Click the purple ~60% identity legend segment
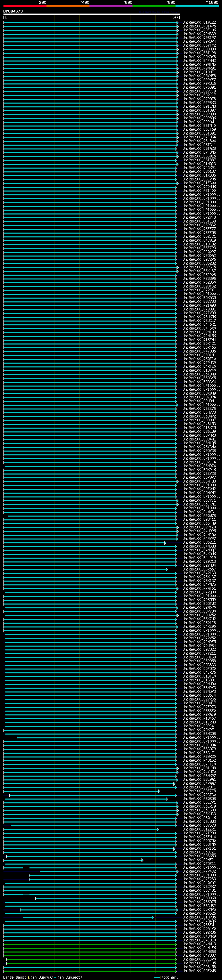This screenshot has width=222, height=980. point(111,6)
